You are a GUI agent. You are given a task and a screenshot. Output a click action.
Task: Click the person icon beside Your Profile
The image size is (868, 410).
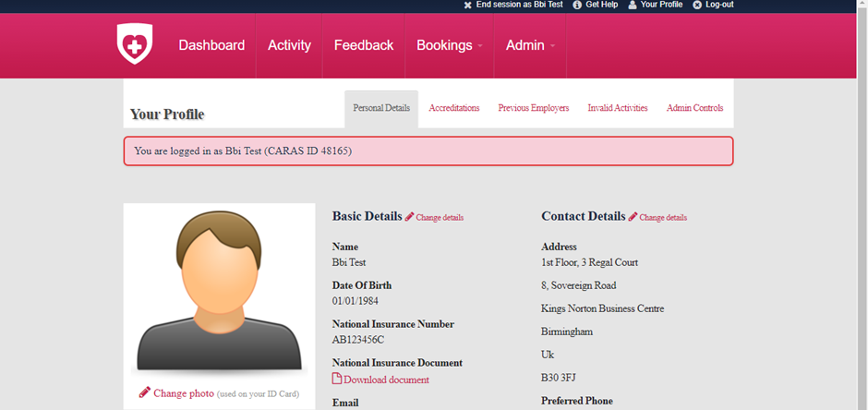[633, 5]
